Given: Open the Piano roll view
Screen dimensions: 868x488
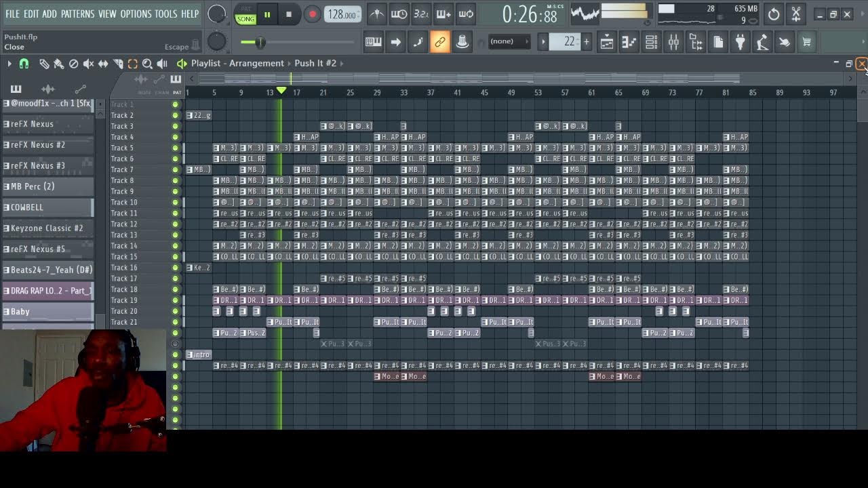Looking at the screenshot, I should (x=629, y=42).
